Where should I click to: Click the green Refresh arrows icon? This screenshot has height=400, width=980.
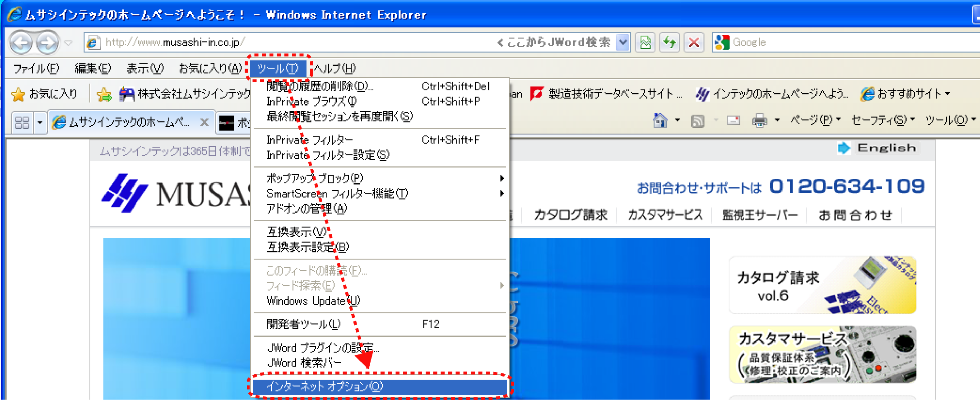(669, 42)
